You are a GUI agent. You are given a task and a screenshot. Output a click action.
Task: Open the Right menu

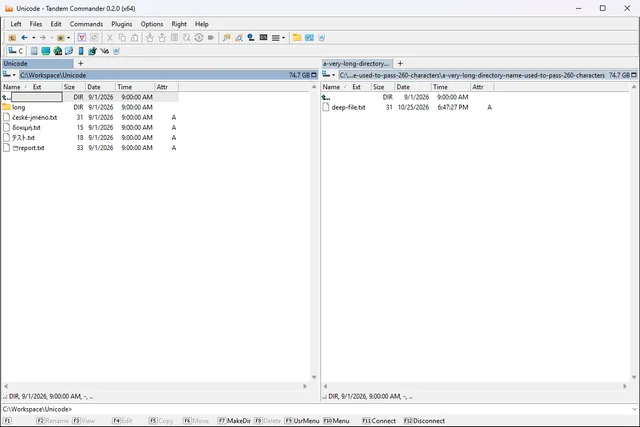pyautogui.click(x=179, y=24)
